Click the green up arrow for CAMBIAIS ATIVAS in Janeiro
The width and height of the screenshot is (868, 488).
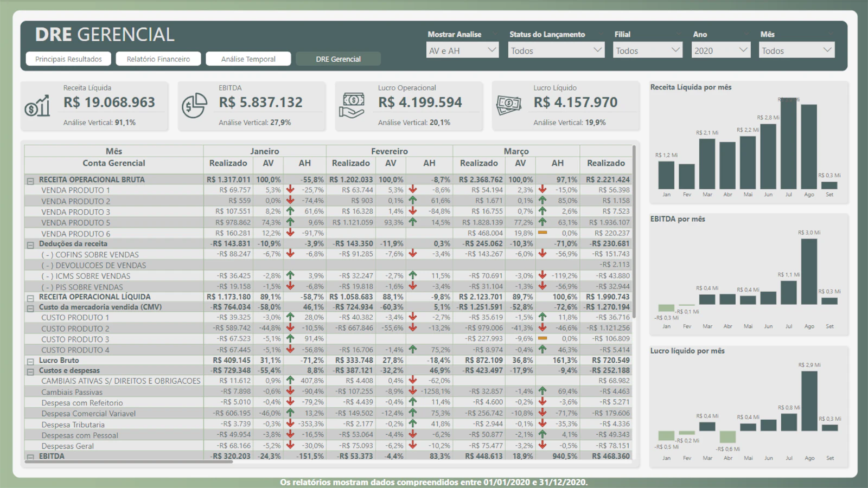click(290, 381)
